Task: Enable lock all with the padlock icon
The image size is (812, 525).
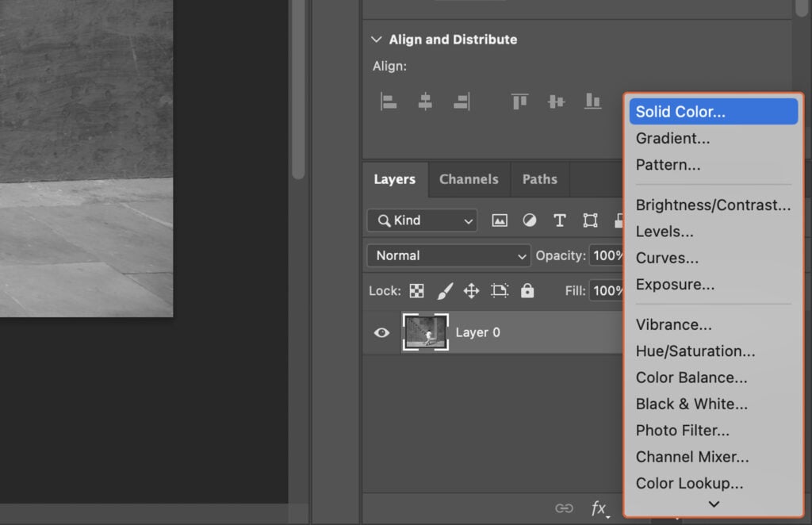Action: [x=527, y=290]
